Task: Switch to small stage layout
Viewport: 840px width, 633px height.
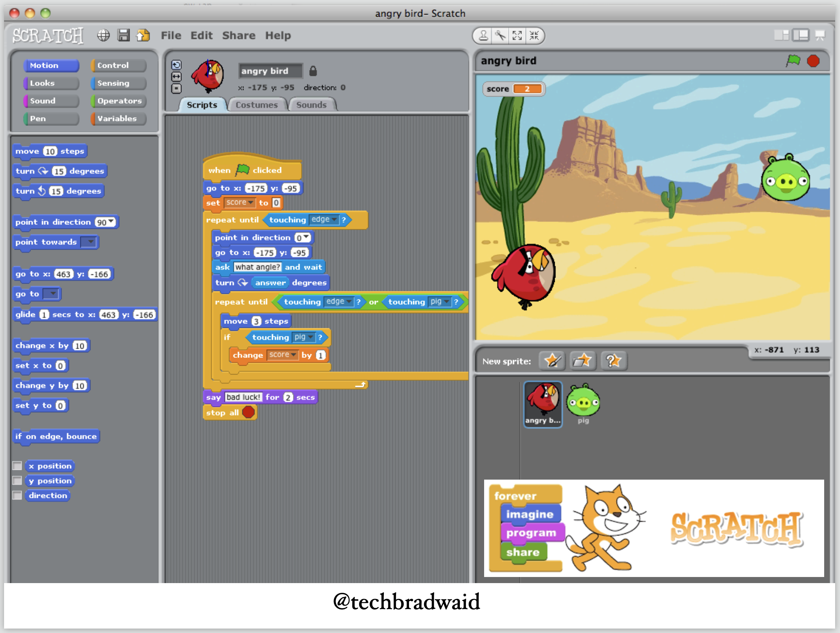Action: tap(781, 36)
